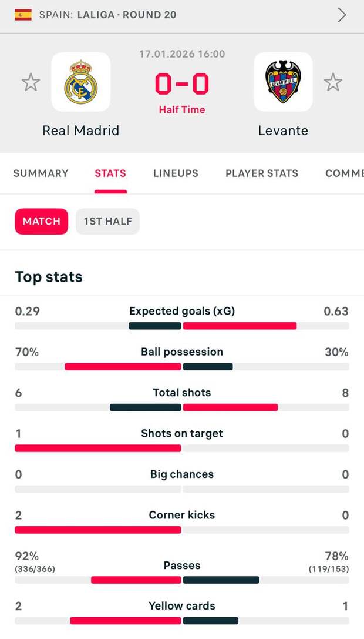Screen dimensions: 364x639
Task: Switch to the Summary tab
Action: tap(41, 173)
